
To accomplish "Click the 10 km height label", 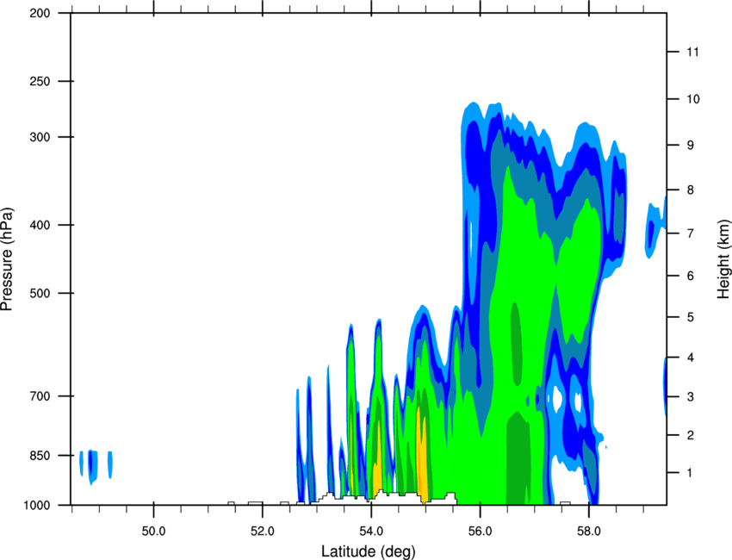I will coord(692,99).
